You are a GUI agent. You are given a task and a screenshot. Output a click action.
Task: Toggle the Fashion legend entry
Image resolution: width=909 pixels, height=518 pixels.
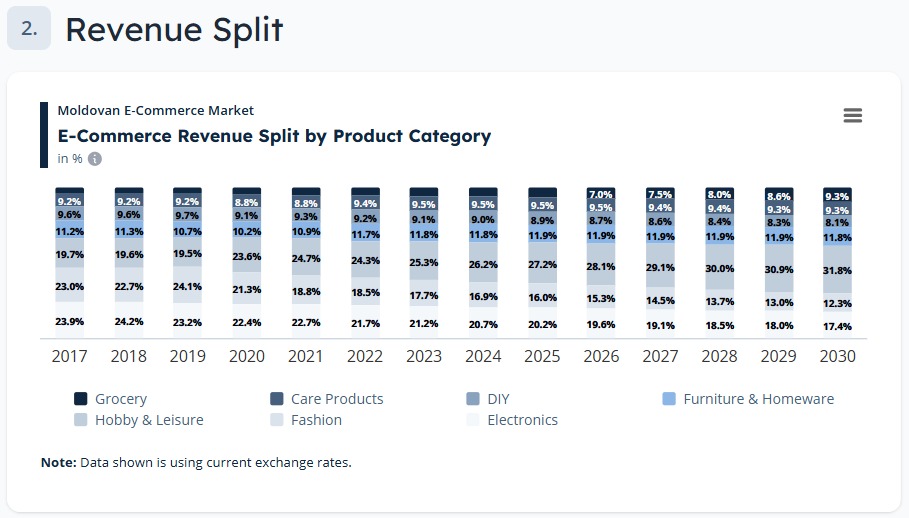click(x=316, y=420)
